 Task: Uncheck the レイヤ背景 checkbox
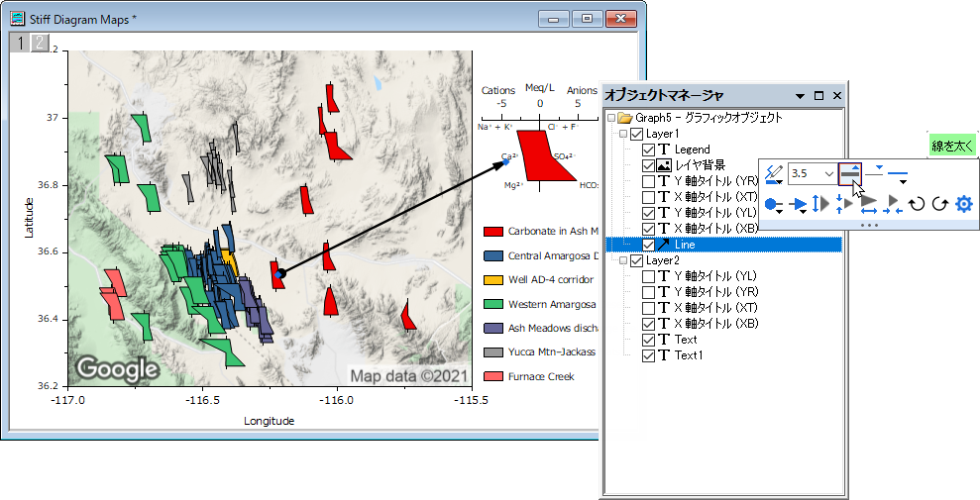[x=649, y=165]
